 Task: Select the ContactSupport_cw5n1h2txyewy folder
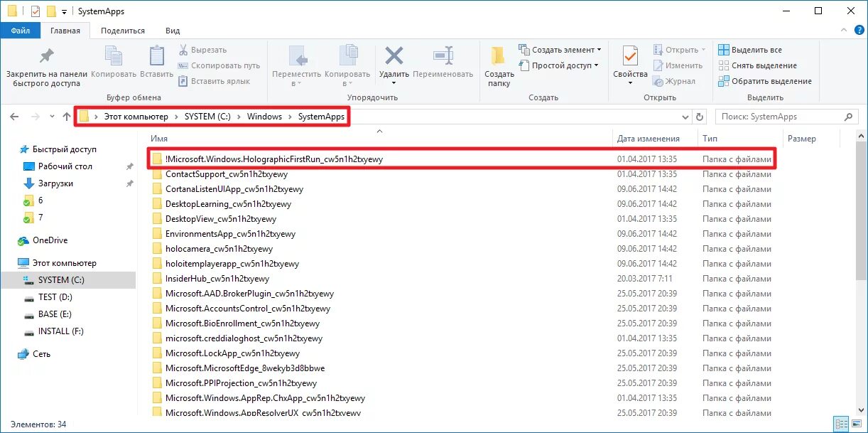click(226, 174)
